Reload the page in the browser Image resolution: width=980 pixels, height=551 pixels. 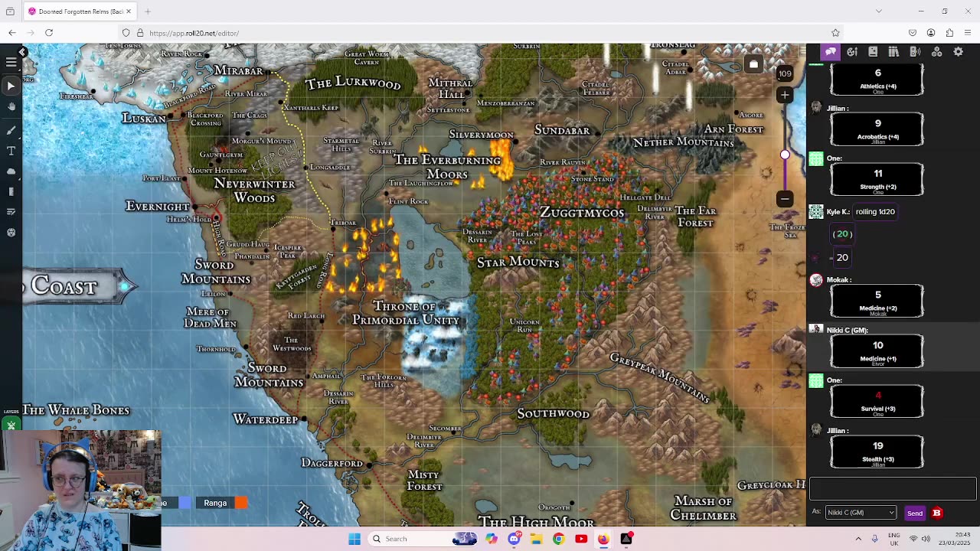pos(49,33)
